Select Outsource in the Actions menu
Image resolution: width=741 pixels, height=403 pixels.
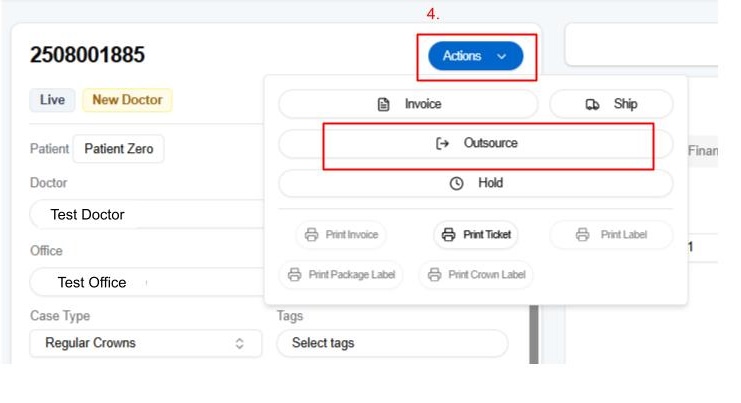475,143
